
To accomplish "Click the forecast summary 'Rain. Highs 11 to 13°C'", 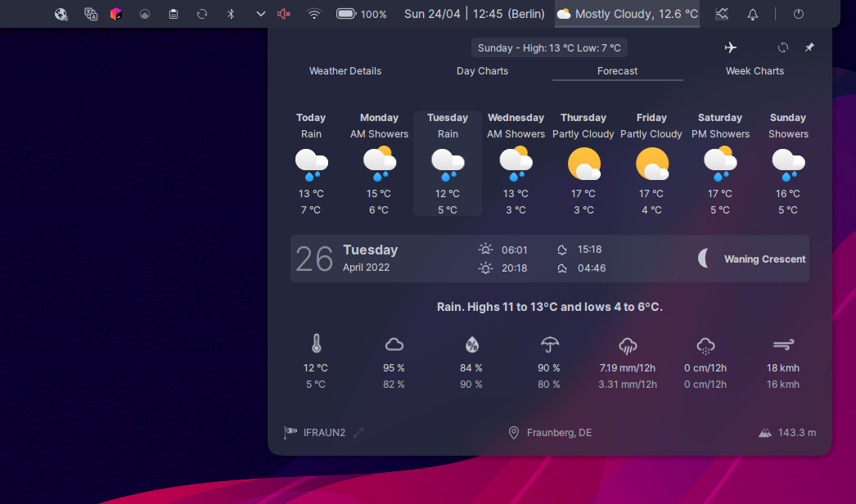I will tap(550, 307).
